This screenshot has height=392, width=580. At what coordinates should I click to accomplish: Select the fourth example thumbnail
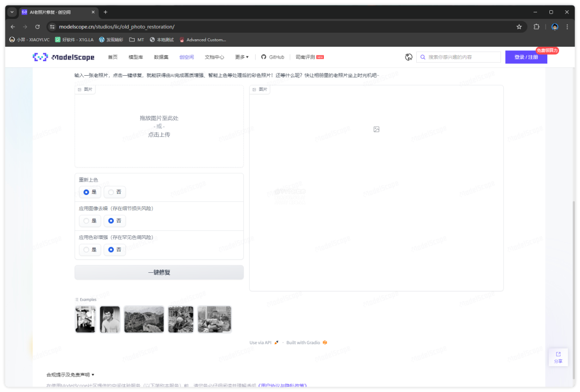(x=181, y=319)
